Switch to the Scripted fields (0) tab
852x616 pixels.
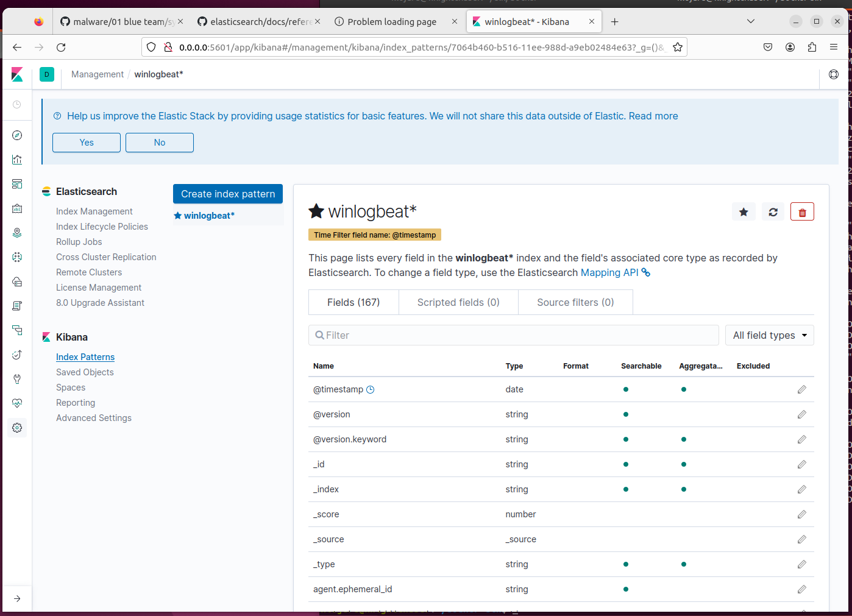tap(458, 302)
